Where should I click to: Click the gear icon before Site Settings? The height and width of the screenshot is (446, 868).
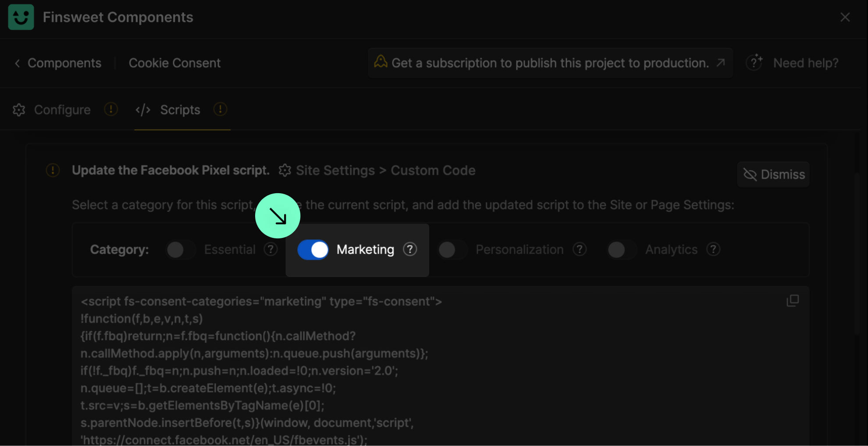[x=285, y=170]
